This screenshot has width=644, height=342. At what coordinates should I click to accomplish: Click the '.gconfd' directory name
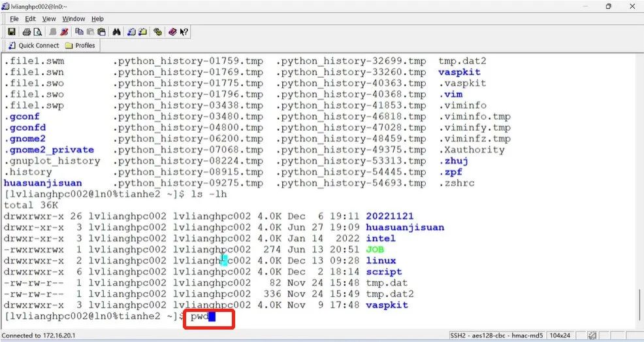(x=25, y=128)
